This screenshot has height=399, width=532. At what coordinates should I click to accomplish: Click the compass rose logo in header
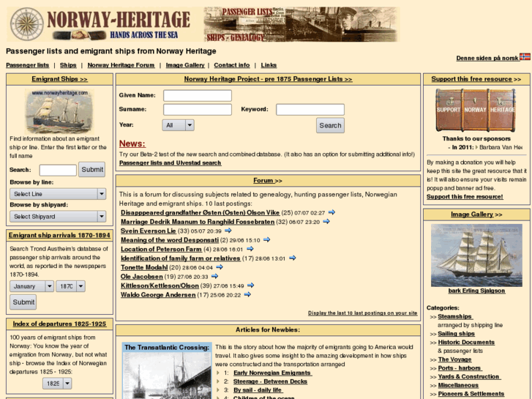click(x=26, y=24)
